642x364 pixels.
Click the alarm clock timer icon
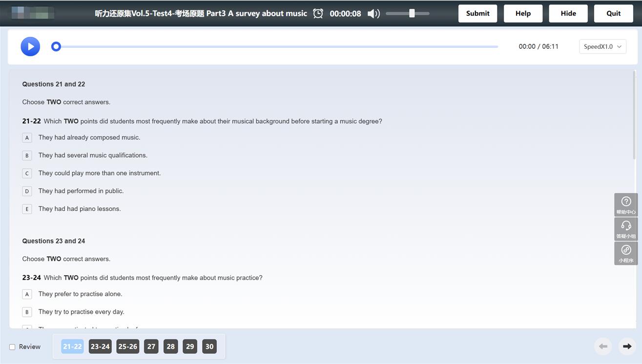click(x=318, y=14)
